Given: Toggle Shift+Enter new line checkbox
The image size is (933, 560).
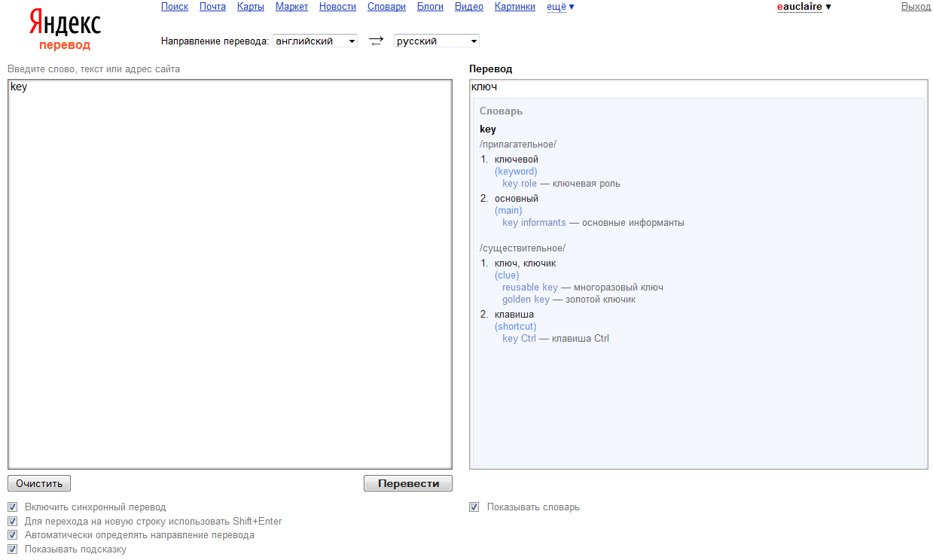Looking at the screenshot, I should pyautogui.click(x=11, y=521).
